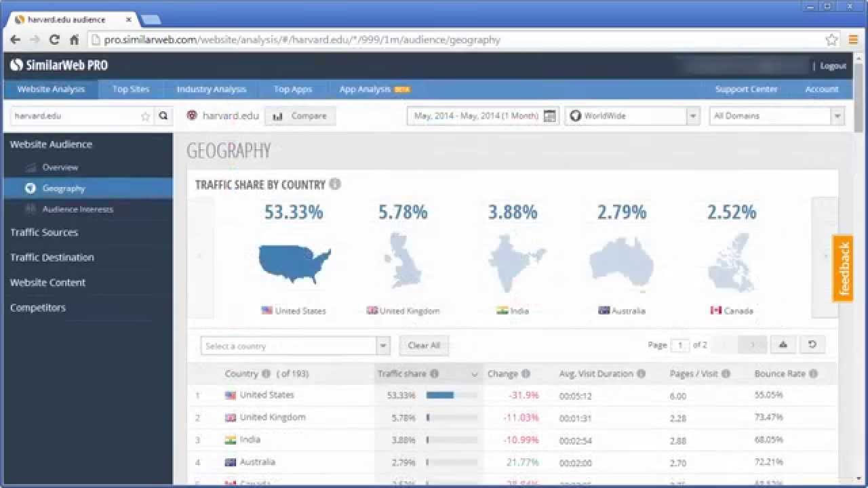This screenshot has width=868, height=488.
Task: Select the Canada map graphic
Action: (x=731, y=263)
